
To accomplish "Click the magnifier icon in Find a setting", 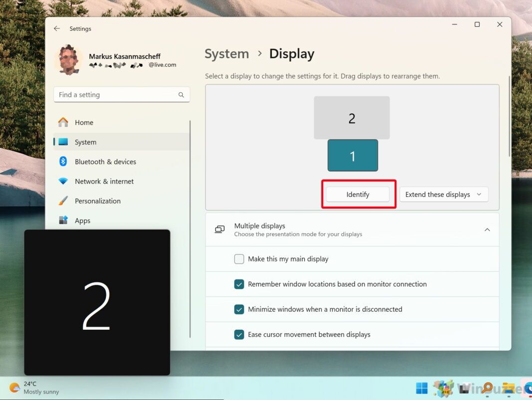I will pos(181,95).
